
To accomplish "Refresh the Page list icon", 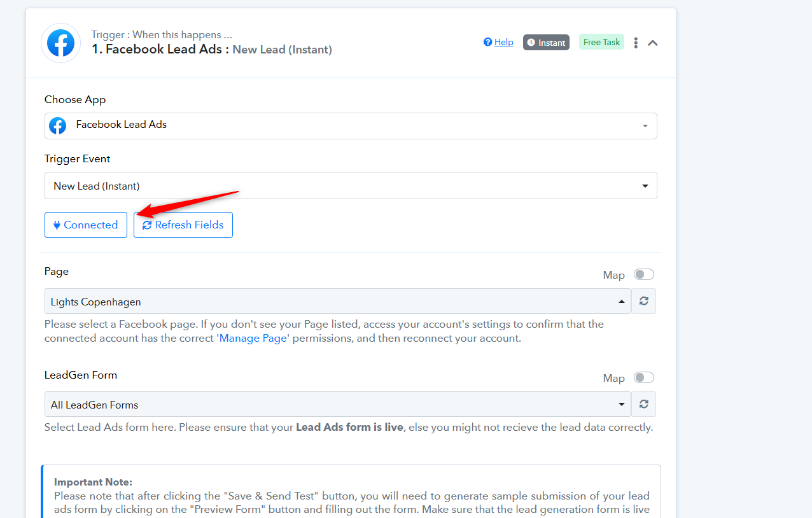I will pos(644,301).
